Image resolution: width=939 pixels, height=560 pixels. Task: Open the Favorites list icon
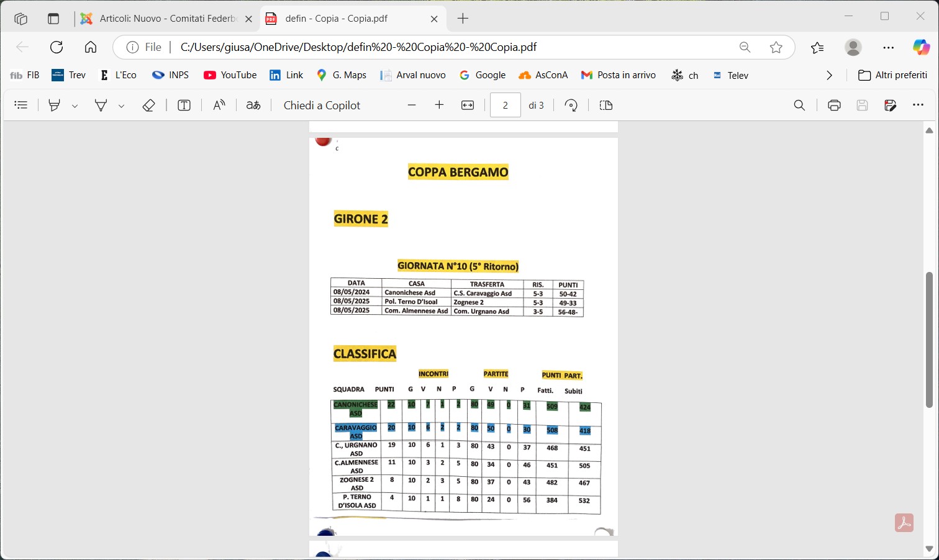(x=817, y=47)
